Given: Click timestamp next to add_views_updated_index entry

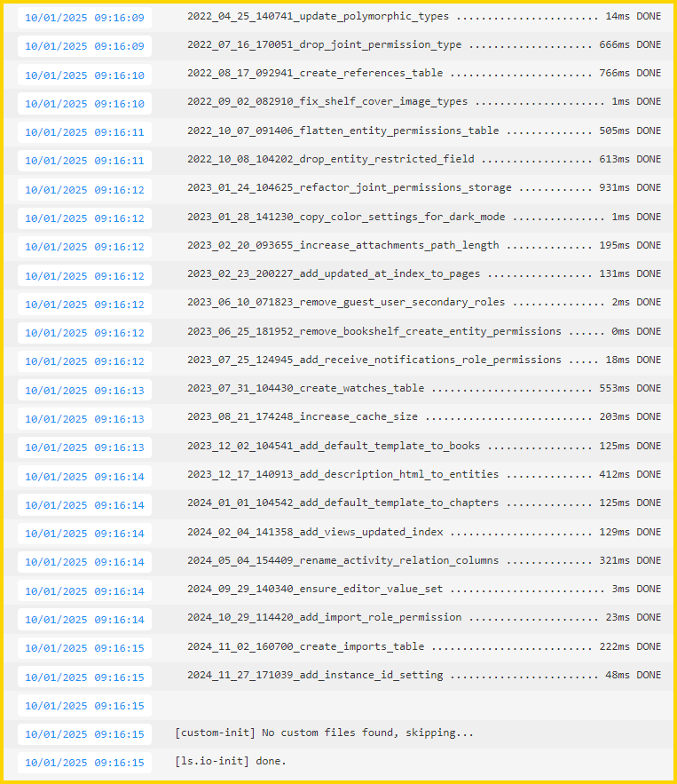Looking at the screenshot, I should coord(84,534).
